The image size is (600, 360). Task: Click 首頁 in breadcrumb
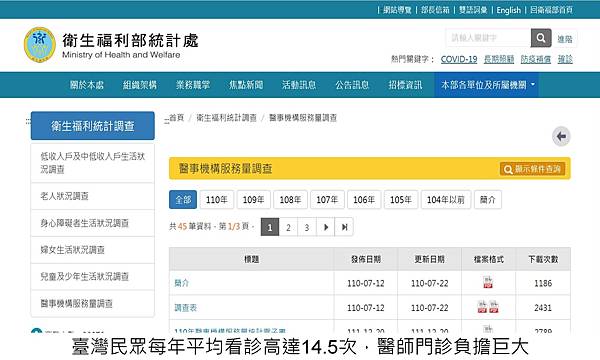click(176, 118)
